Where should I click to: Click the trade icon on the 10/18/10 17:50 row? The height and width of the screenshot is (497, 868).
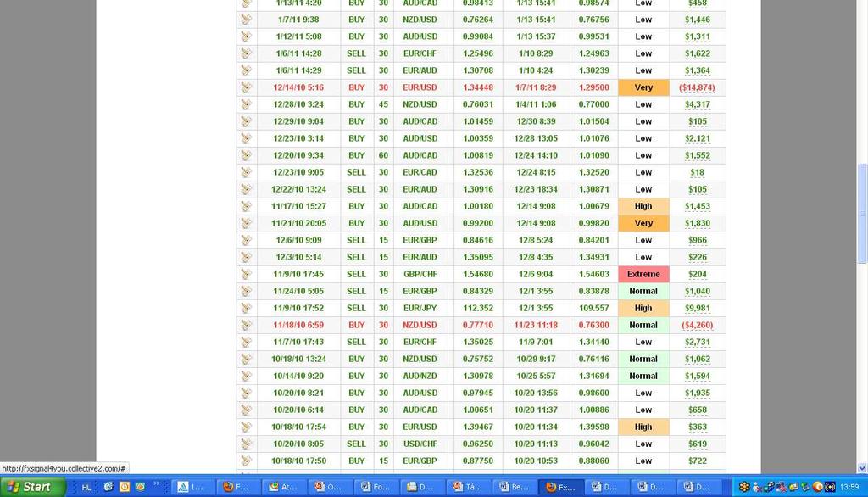click(x=247, y=461)
